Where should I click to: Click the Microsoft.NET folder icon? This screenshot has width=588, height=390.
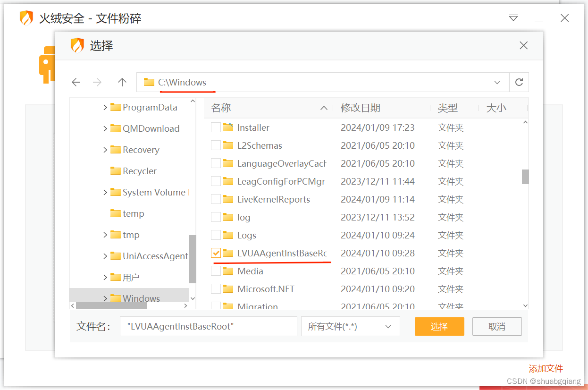pos(228,289)
